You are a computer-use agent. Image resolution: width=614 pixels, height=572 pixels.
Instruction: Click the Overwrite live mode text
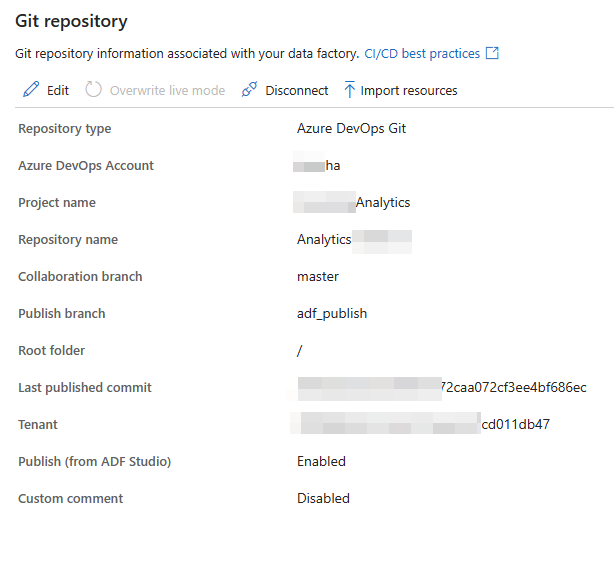pos(167,90)
